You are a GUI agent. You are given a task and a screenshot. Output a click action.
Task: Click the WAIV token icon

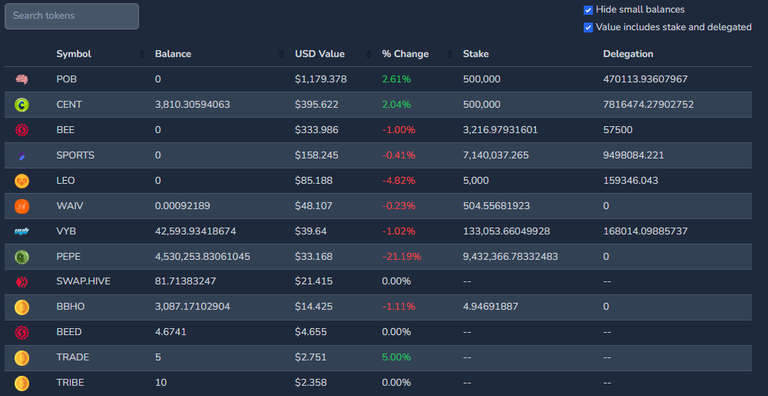point(22,206)
